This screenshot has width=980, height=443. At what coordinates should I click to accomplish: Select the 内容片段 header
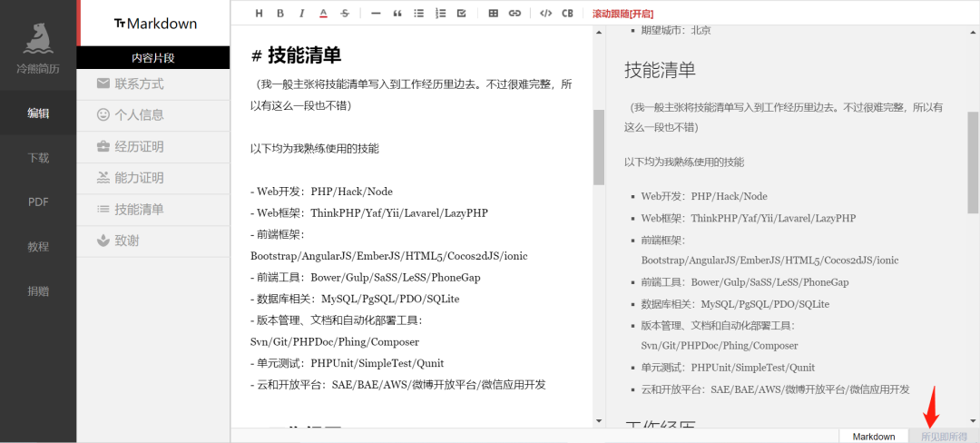point(153,57)
